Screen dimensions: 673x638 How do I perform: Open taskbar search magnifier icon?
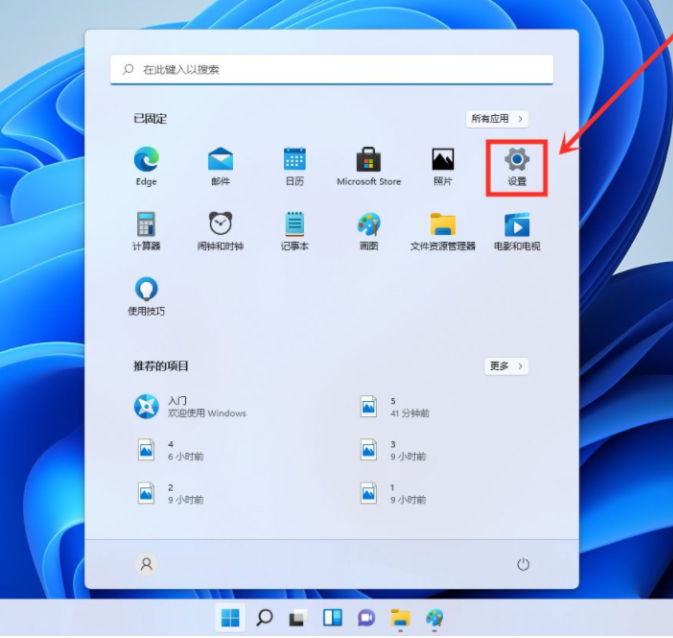(x=264, y=618)
